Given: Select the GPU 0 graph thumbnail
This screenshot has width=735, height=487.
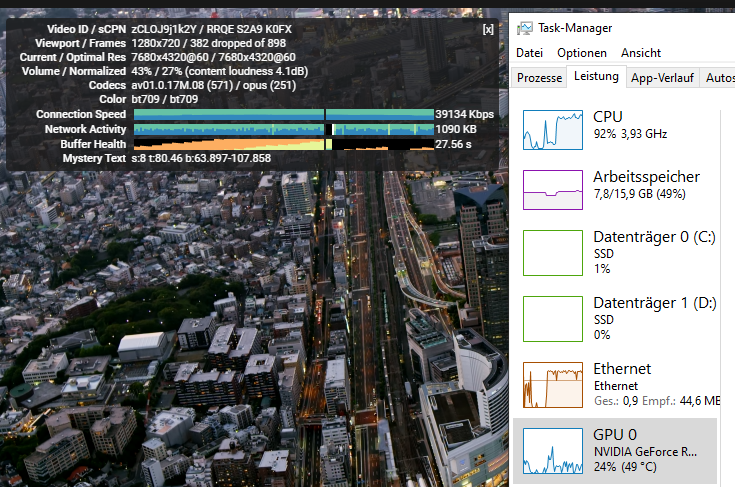Looking at the screenshot, I should [x=553, y=451].
